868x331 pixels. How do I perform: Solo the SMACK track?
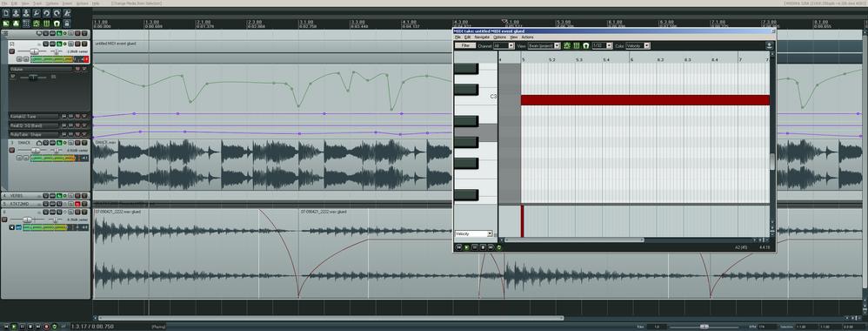coord(84,143)
